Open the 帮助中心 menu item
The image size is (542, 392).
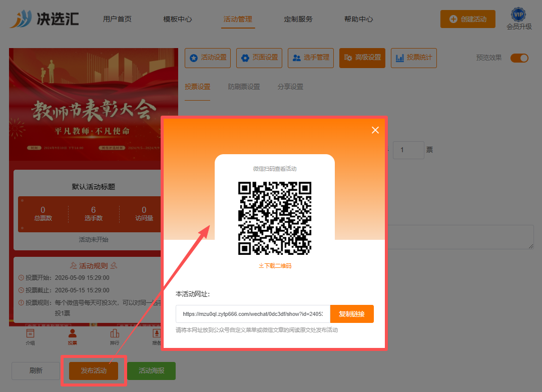coord(358,19)
